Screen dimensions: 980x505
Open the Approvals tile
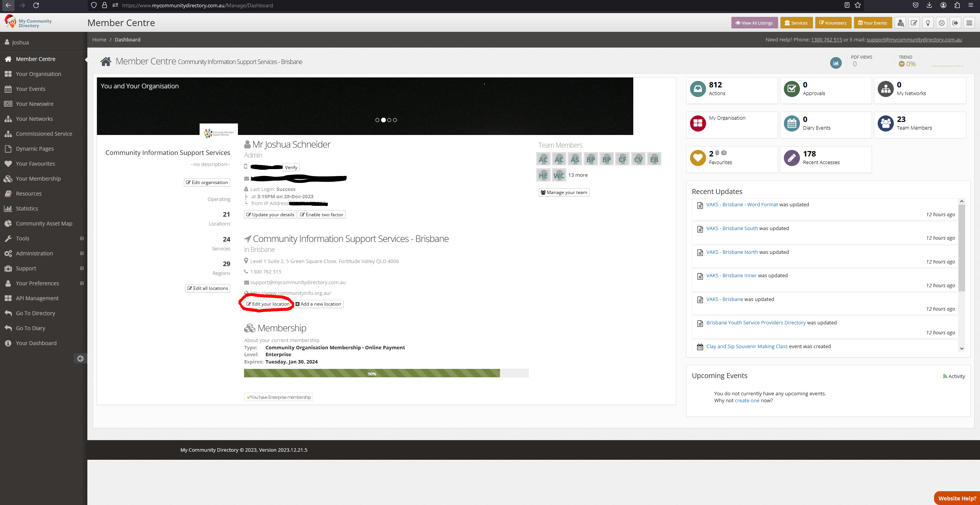pos(826,90)
